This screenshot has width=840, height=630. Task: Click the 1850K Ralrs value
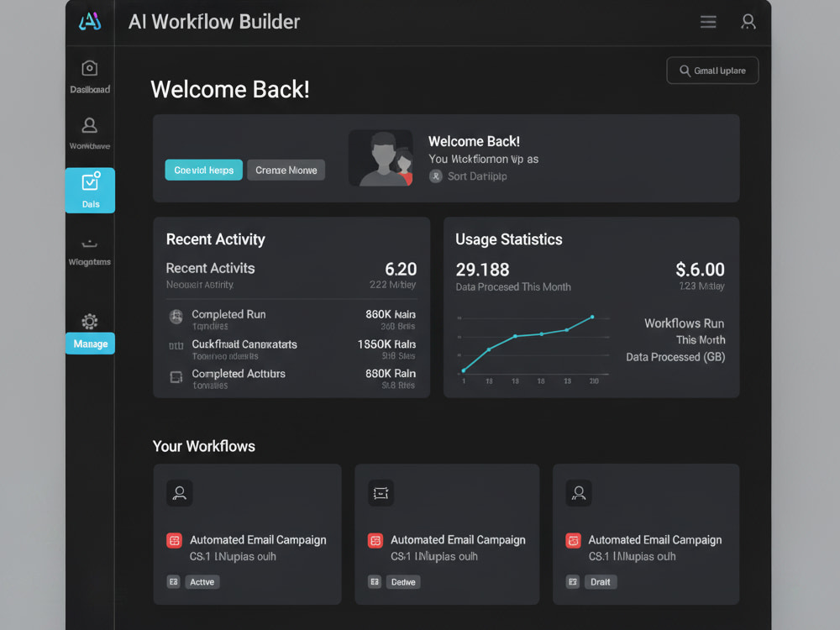386,344
